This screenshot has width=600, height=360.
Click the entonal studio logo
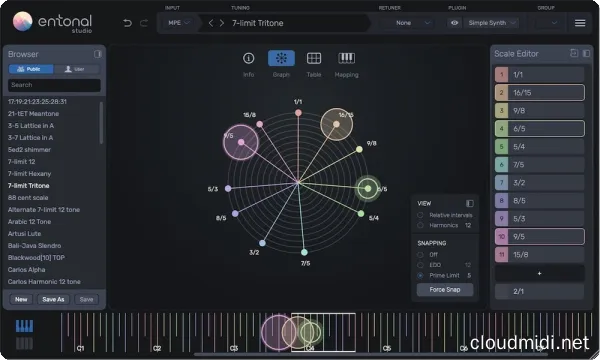tap(52, 22)
